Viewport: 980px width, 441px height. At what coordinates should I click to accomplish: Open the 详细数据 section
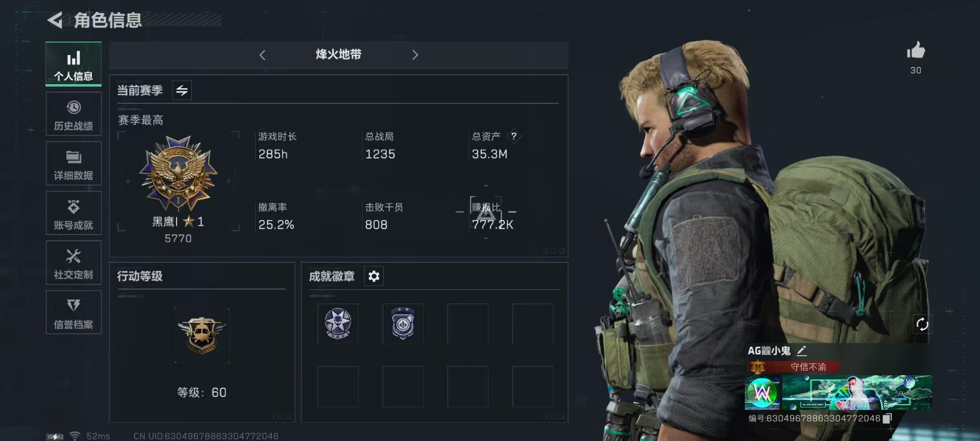coord(73,164)
